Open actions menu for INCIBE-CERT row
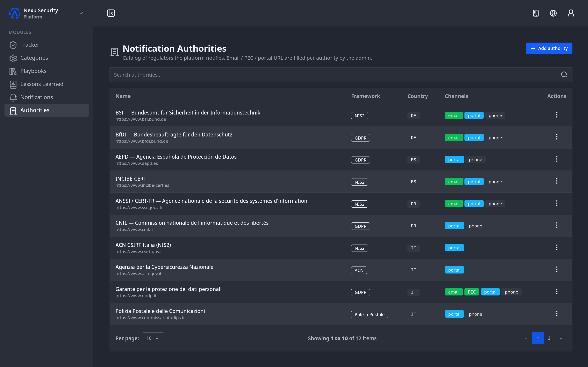The width and height of the screenshot is (588, 367). (557, 181)
